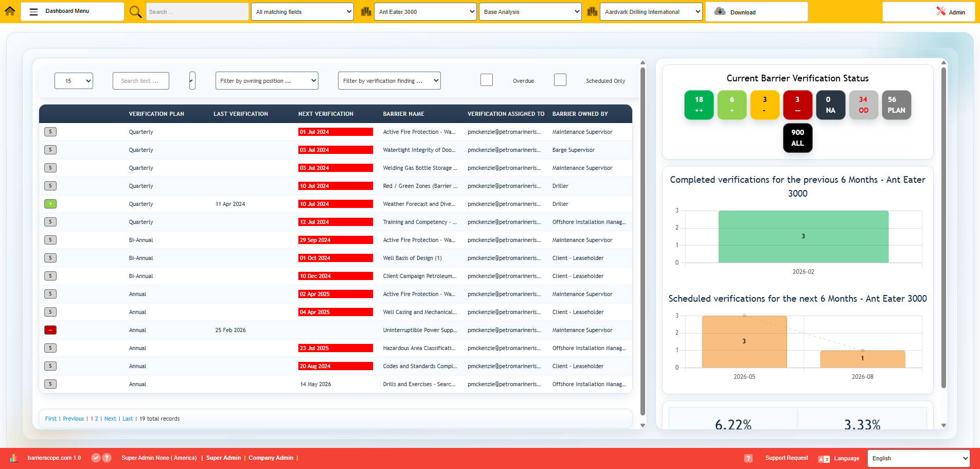980x469 pixels.
Task: Open the English language dropdown
Action: coord(919,458)
